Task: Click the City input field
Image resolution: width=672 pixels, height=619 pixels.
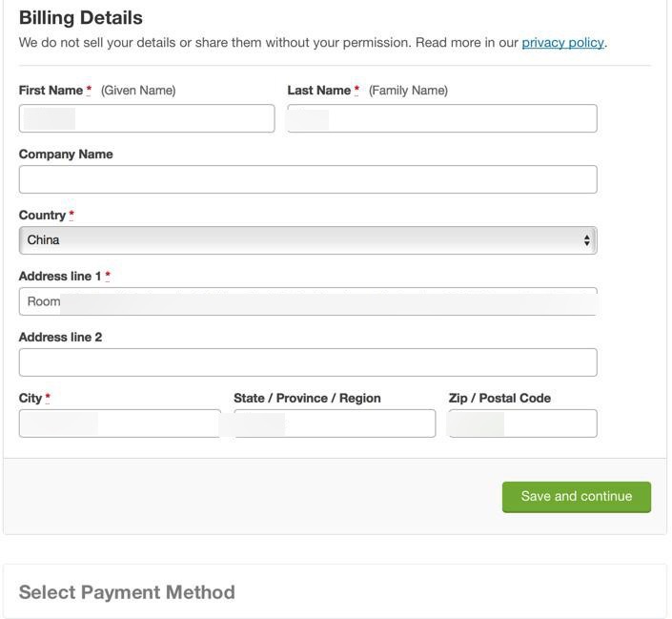Action: [120, 423]
